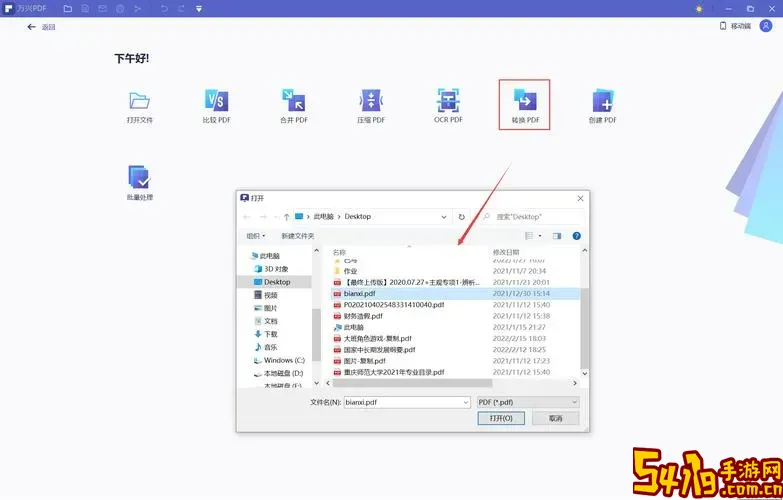This screenshot has height=500, width=783.
Task: Open the 组织 menu
Action: [256, 236]
